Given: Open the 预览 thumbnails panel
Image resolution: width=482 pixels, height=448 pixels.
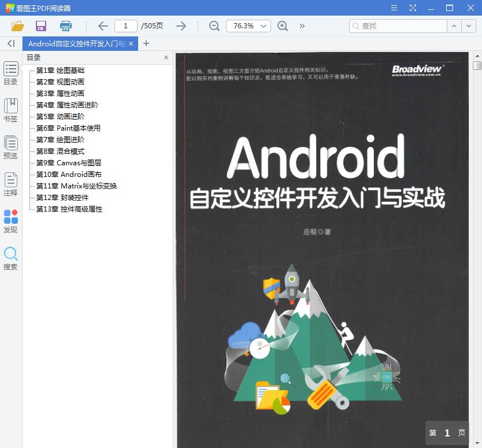Looking at the screenshot, I should point(11,147).
